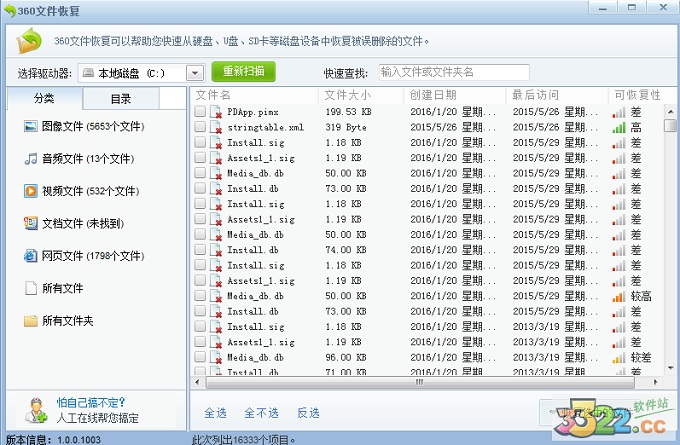Open the drive selector dropdown arrow

coord(195,73)
